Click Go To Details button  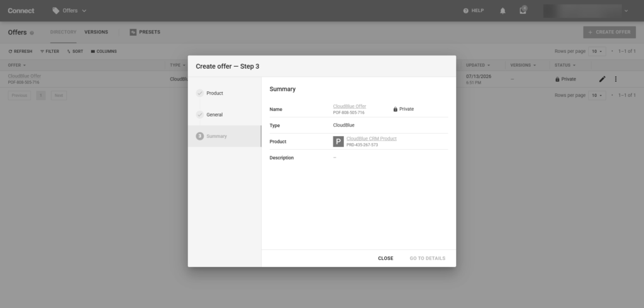(427, 258)
